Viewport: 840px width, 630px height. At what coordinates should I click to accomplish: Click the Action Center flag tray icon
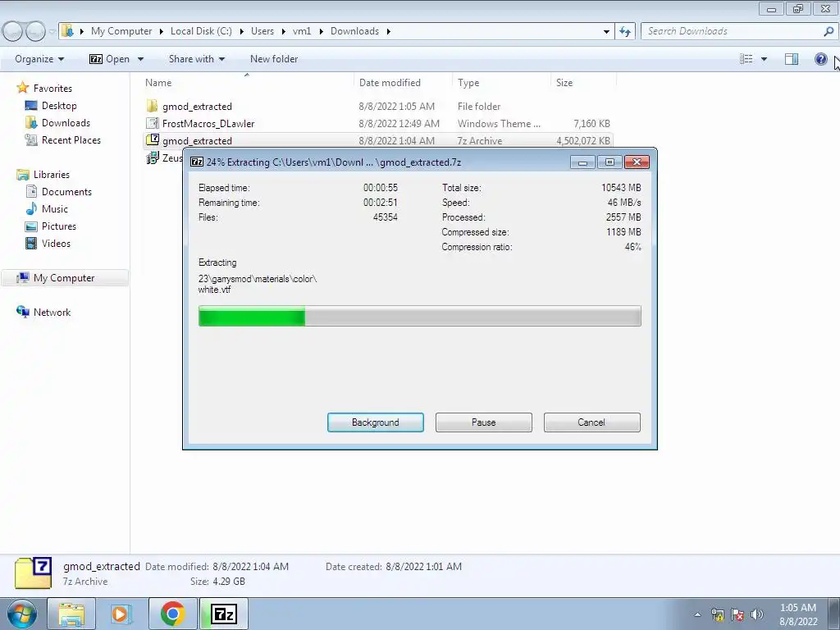737,614
